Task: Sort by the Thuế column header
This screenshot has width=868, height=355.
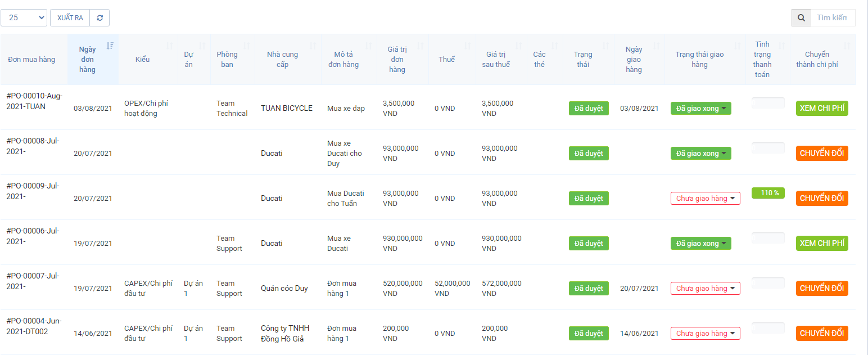Action: pyautogui.click(x=447, y=59)
